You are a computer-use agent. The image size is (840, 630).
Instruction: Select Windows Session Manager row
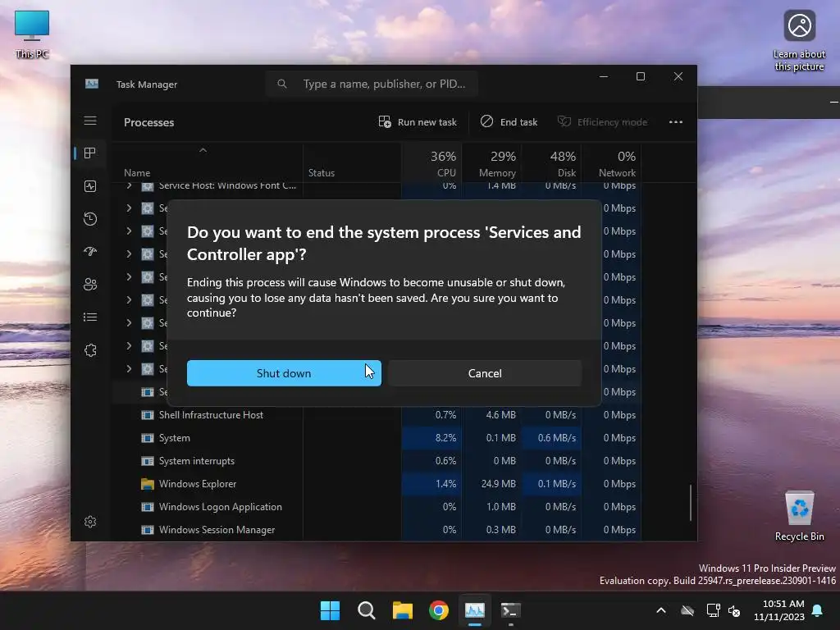tap(377, 530)
